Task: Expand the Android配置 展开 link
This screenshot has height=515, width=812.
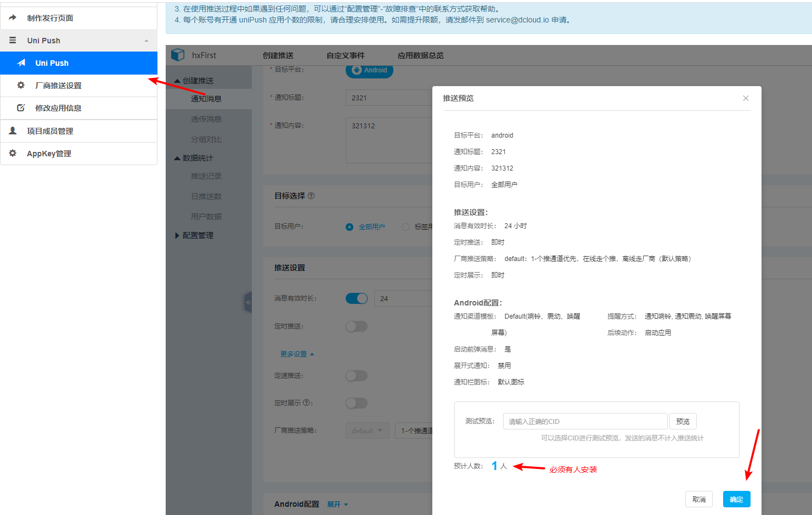Action: [337, 505]
